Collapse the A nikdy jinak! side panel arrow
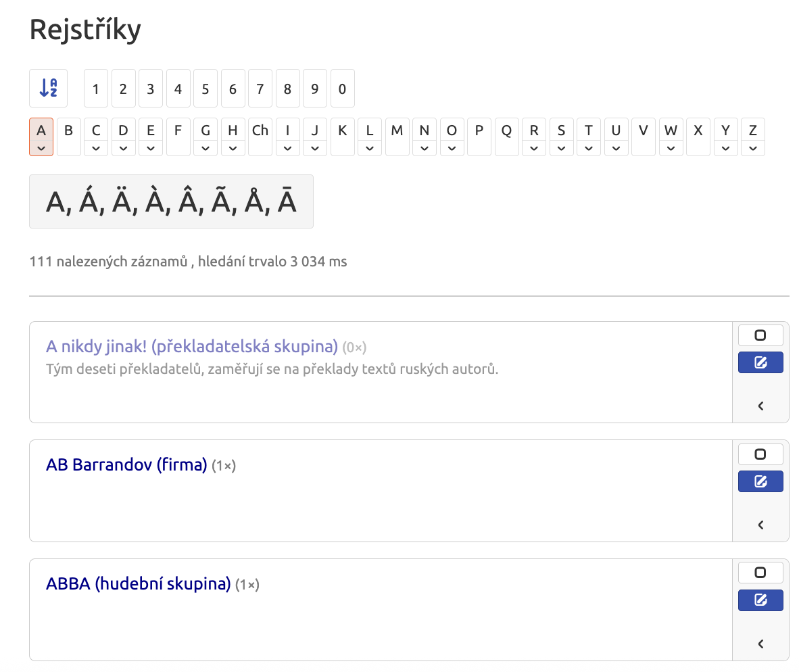799x672 pixels. (760, 406)
